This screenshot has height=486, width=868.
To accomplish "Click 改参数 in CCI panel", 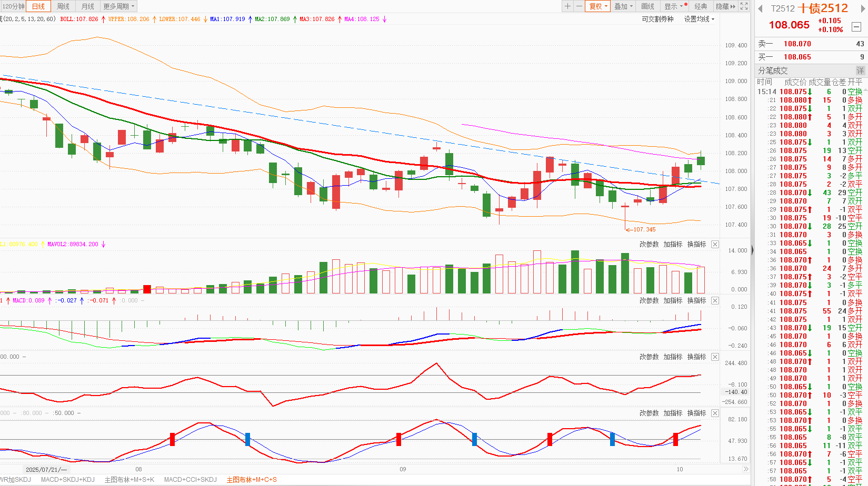I will click(x=649, y=357).
